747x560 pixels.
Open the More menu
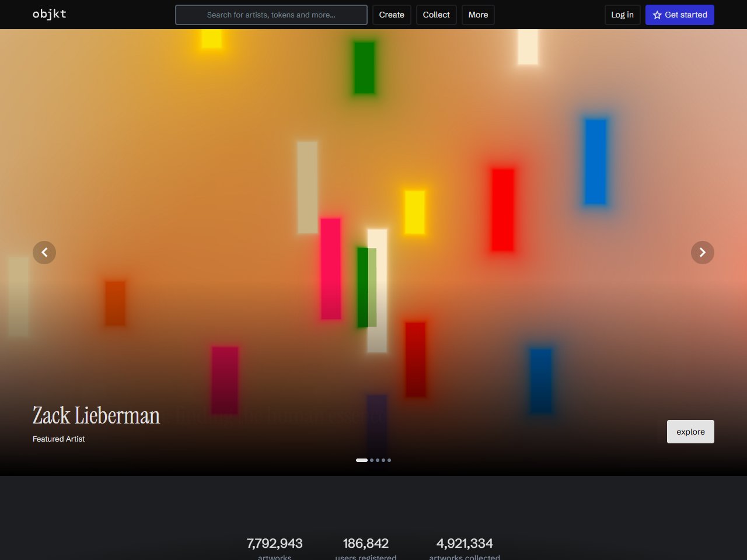click(x=478, y=15)
